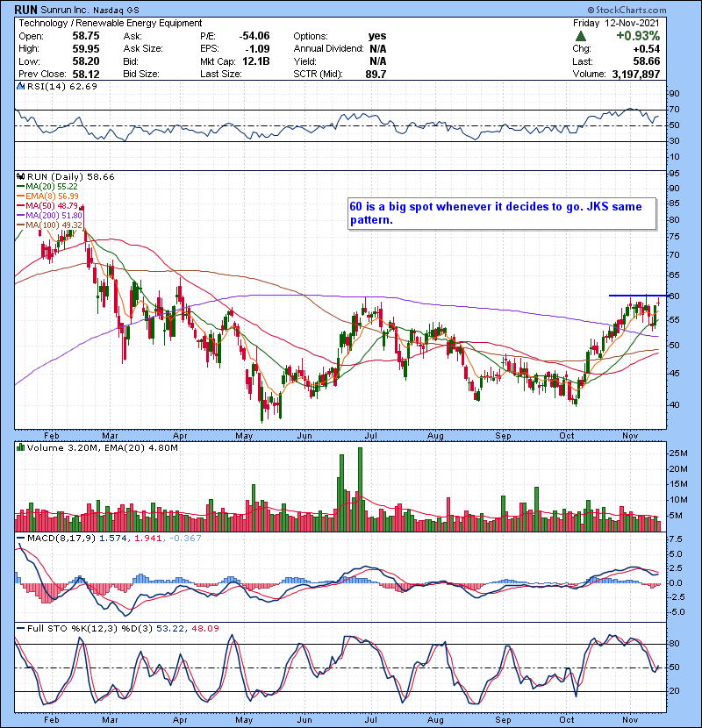Click the Last value 58.66 in header
The image size is (702, 728).
[x=646, y=61]
